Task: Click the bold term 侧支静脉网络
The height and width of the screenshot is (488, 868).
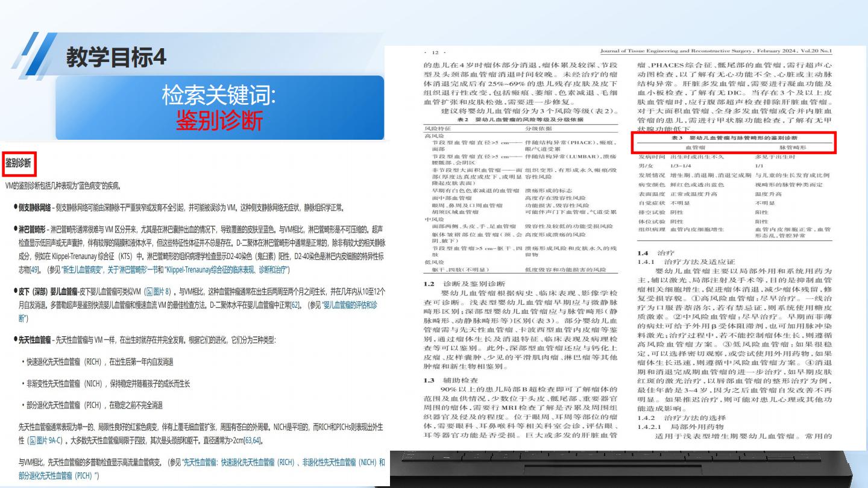Action: [34, 208]
